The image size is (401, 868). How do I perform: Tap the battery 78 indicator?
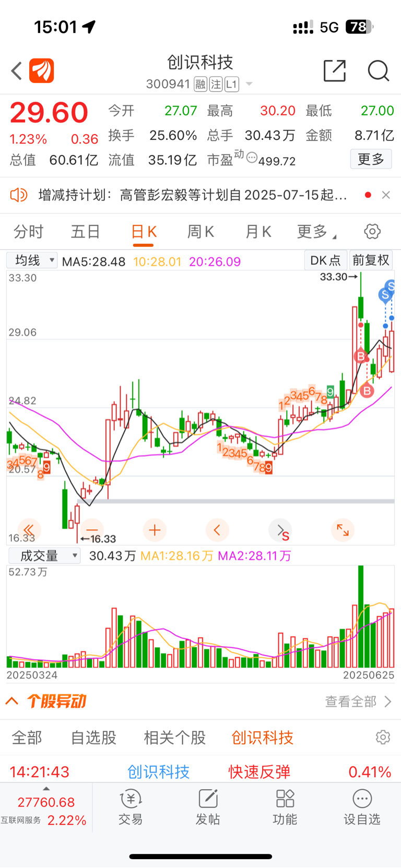click(359, 27)
